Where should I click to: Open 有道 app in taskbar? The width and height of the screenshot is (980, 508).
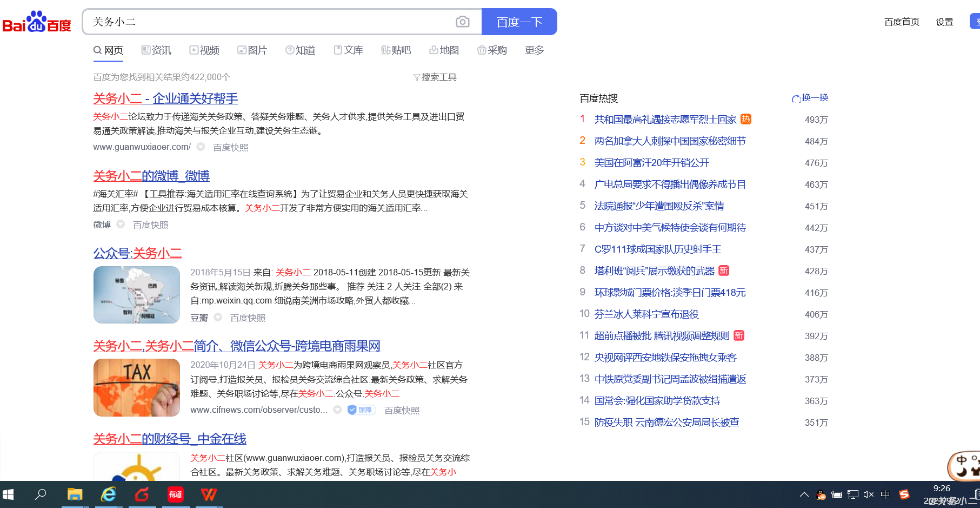(x=176, y=494)
